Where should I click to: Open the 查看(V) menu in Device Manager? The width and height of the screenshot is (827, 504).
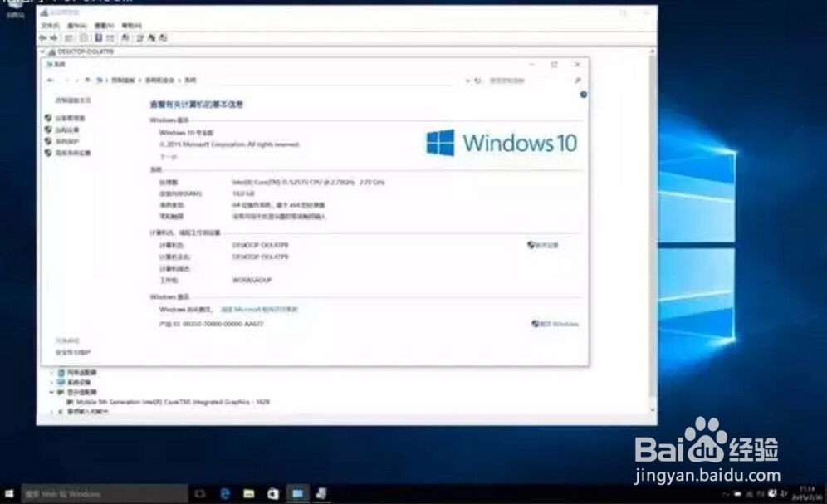click(104, 25)
